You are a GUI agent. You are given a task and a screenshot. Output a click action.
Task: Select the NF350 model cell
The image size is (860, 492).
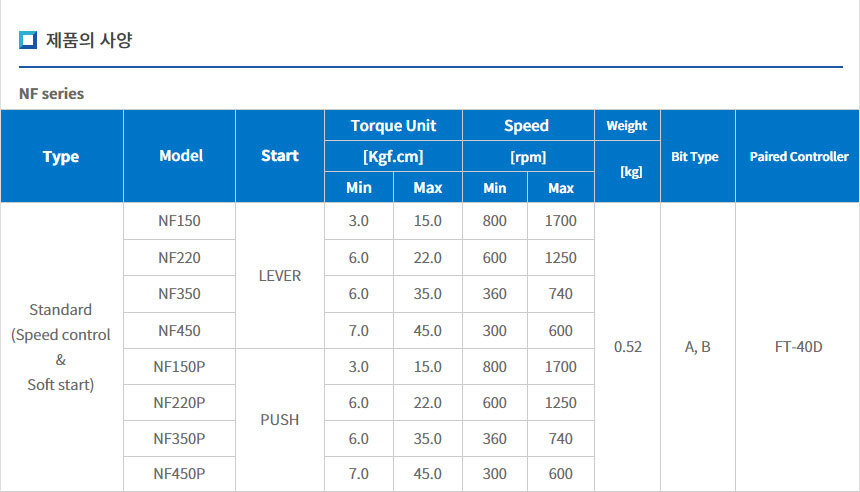[x=180, y=294]
